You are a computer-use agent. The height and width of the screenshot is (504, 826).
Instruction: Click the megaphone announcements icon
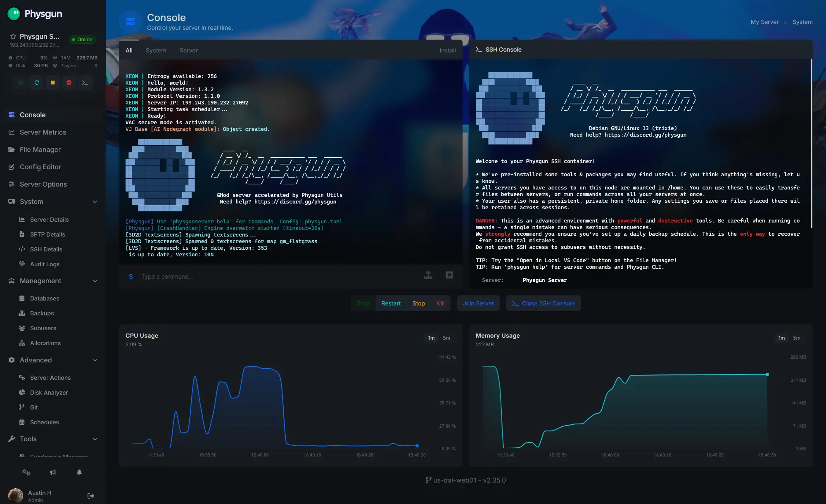[x=53, y=472]
